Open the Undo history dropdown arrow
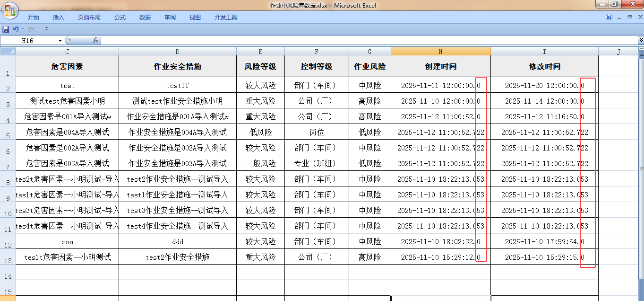 tap(23, 29)
